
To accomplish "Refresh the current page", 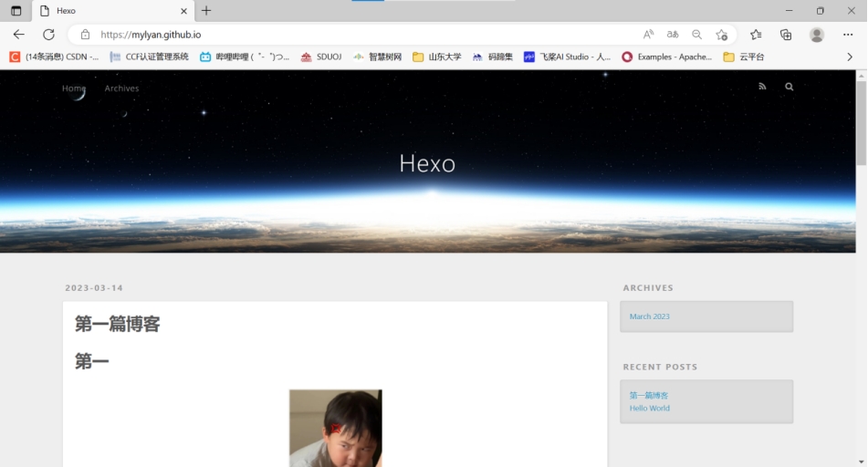I will (x=48, y=35).
